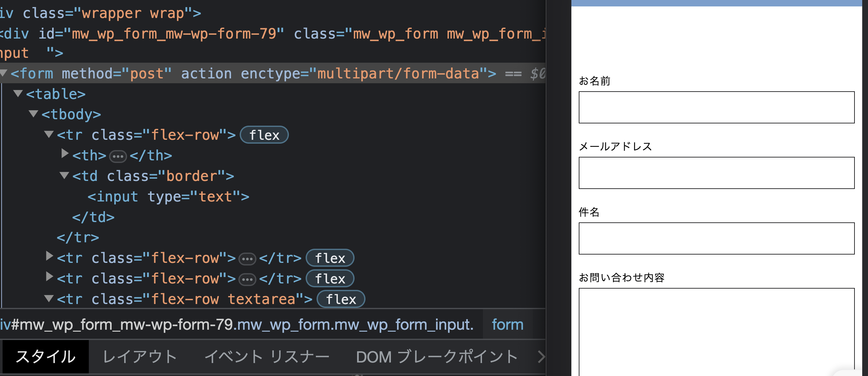
Task: Click the メールアドレス input field
Action: click(716, 173)
